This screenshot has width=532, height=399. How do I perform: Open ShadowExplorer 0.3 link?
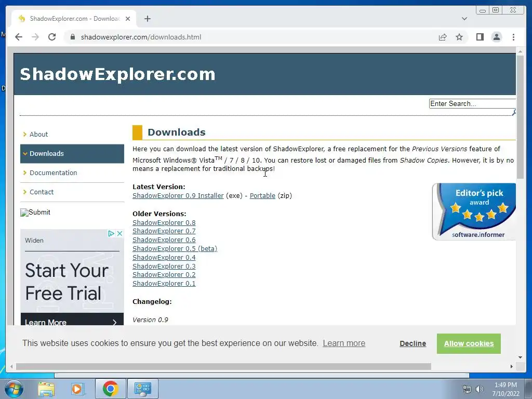click(164, 267)
